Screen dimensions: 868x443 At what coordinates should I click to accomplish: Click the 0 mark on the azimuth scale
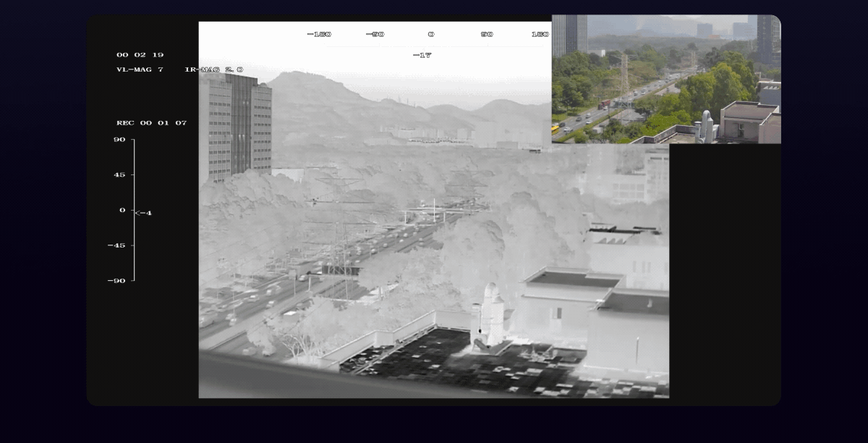[x=432, y=33]
